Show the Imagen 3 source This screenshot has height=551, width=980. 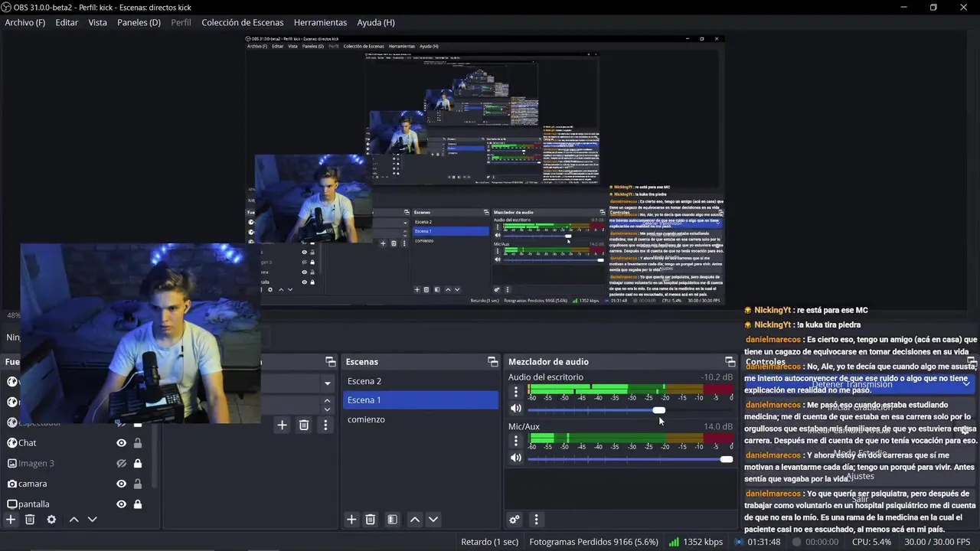pyautogui.click(x=121, y=463)
